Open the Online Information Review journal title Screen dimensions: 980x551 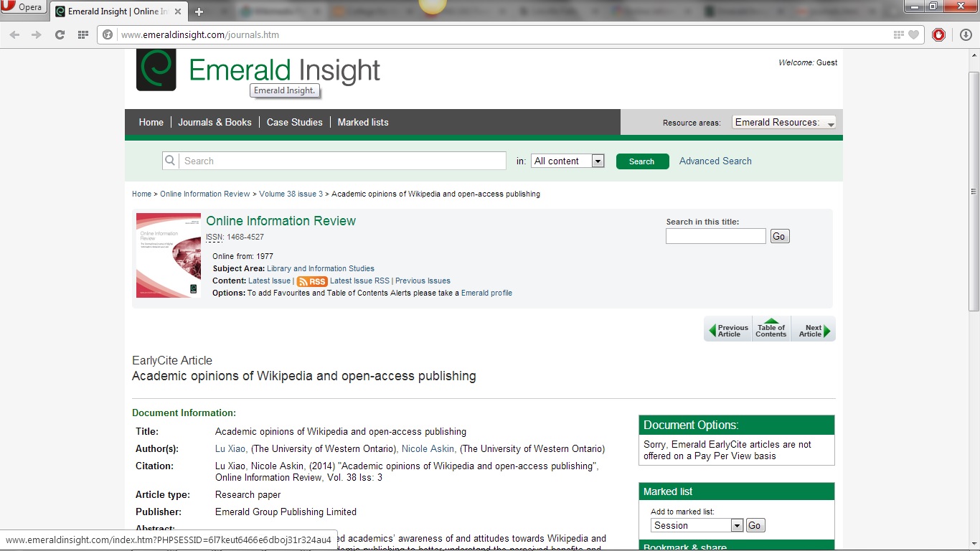[x=281, y=221]
